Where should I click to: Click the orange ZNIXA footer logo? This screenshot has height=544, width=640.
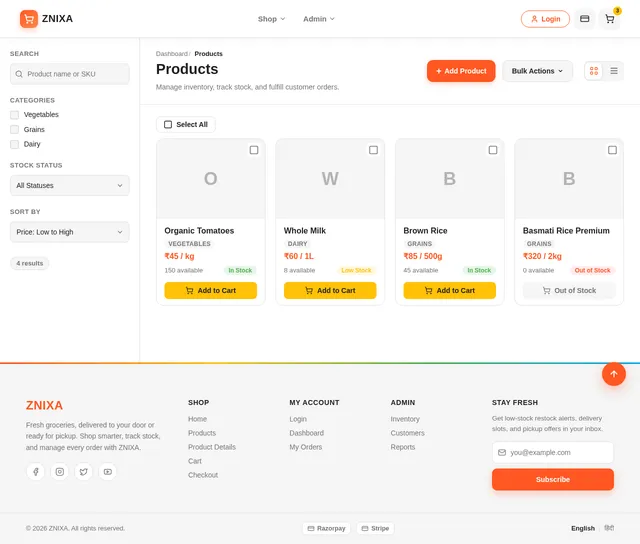point(44,405)
